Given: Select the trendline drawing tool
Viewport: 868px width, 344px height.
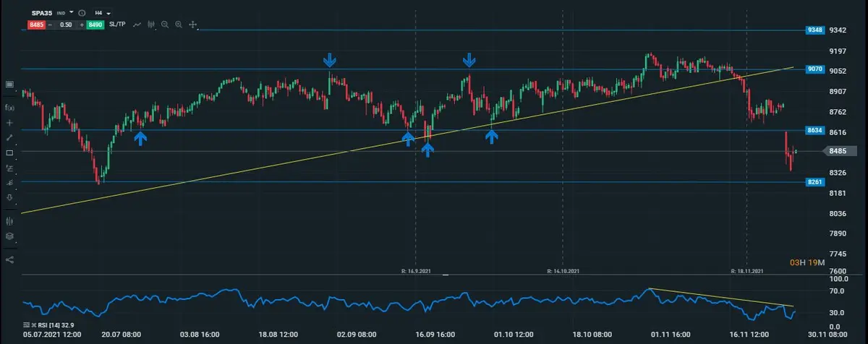Looking at the screenshot, I should [x=10, y=137].
